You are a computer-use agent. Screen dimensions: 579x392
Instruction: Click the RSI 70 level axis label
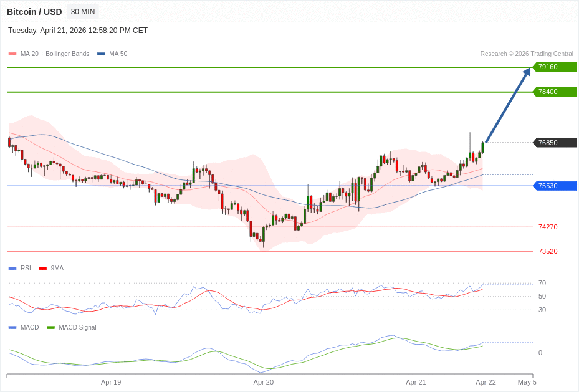(x=542, y=284)
